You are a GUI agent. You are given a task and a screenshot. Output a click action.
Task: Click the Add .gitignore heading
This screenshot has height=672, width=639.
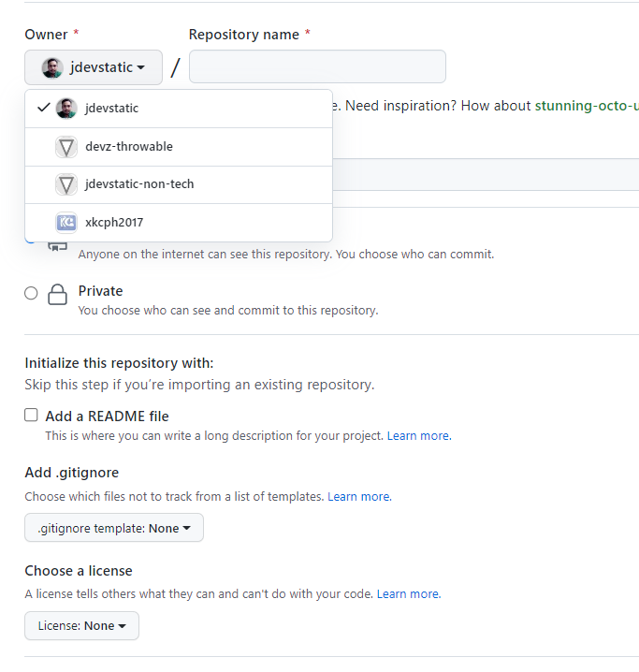(x=72, y=473)
